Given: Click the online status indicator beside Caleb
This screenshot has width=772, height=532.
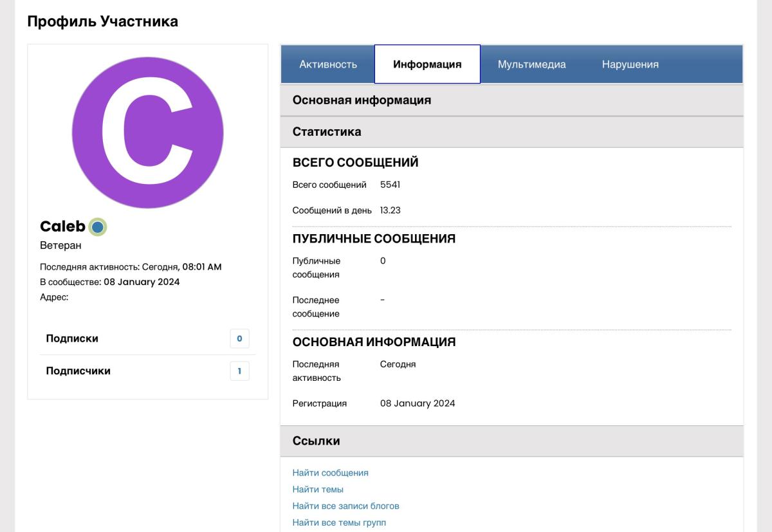Looking at the screenshot, I should click(x=96, y=226).
